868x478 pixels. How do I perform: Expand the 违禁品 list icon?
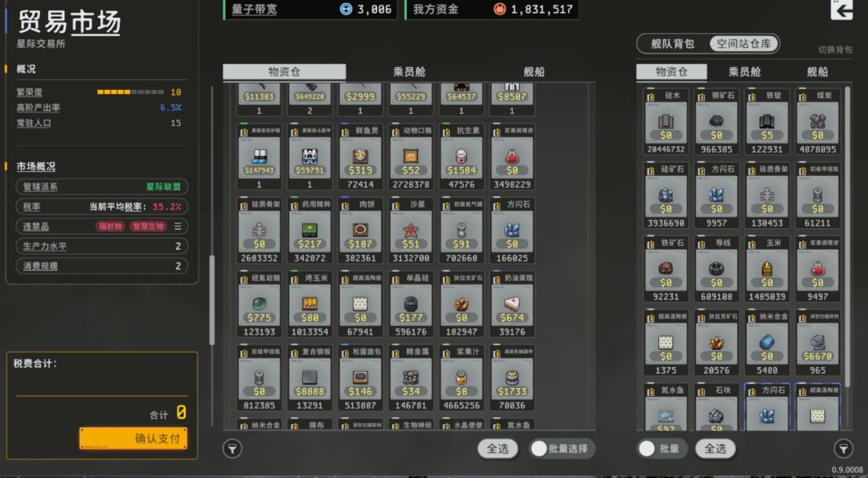[178, 227]
